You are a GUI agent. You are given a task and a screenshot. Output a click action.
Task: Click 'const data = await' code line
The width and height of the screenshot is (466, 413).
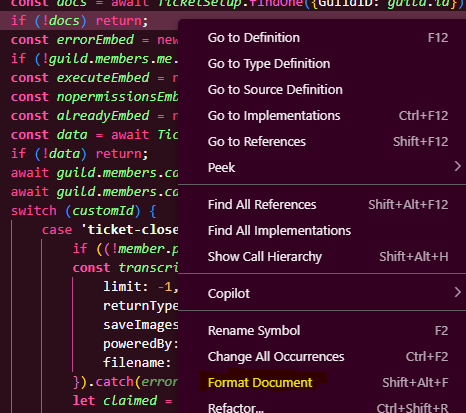(x=95, y=135)
